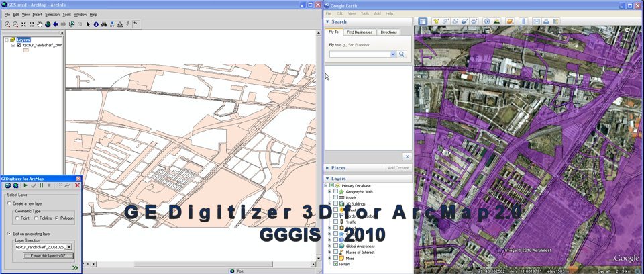Start digitizing with green play icon
This screenshot has width=644, height=274.
pyautogui.click(x=25, y=185)
